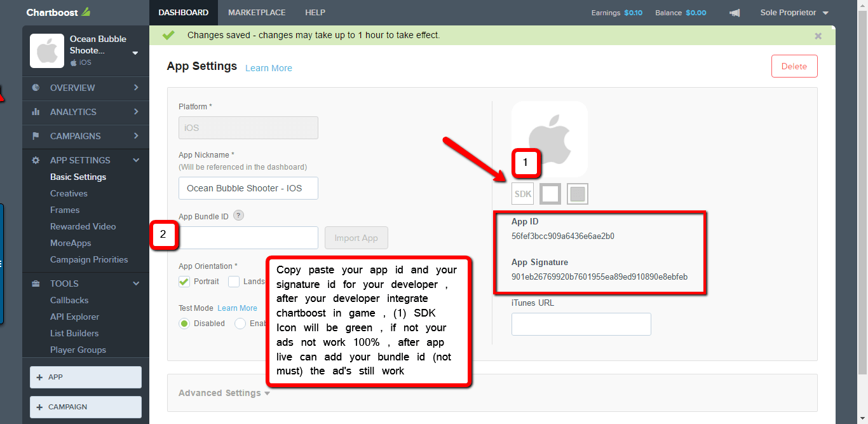Click the Ocean Bubble Shooter app icon
Screen dimensions: 868x424
click(x=47, y=51)
